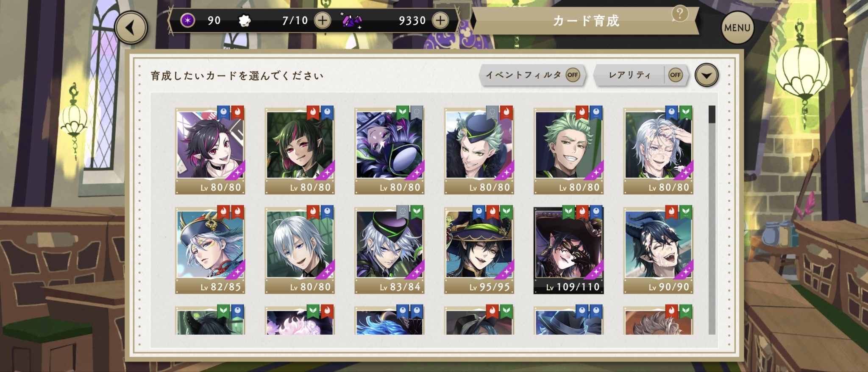This screenshot has height=372, width=868.
Task: Click the card list vertical scrollbar
Action: [x=712, y=220]
